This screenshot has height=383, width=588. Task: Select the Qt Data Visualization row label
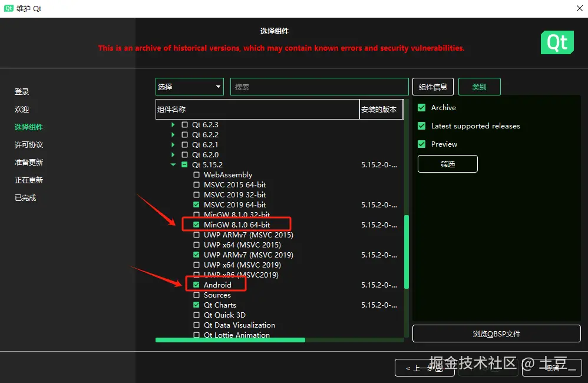239,325
